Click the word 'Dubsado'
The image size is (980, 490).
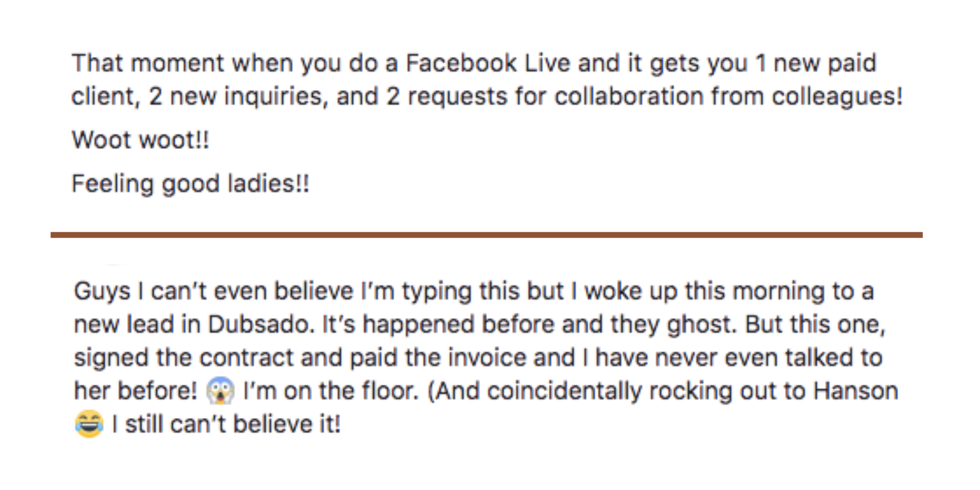coord(261,324)
